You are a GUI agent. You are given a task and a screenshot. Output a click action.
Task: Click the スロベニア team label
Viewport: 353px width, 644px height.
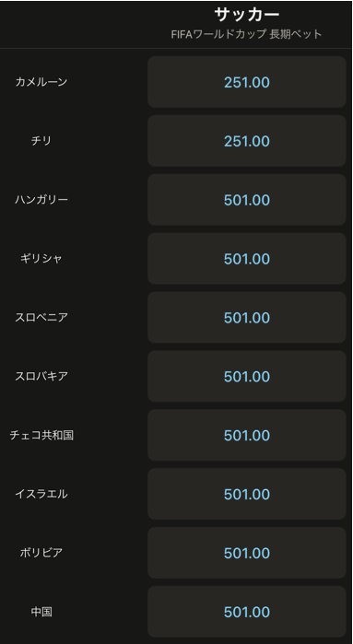(x=41, y=318)
